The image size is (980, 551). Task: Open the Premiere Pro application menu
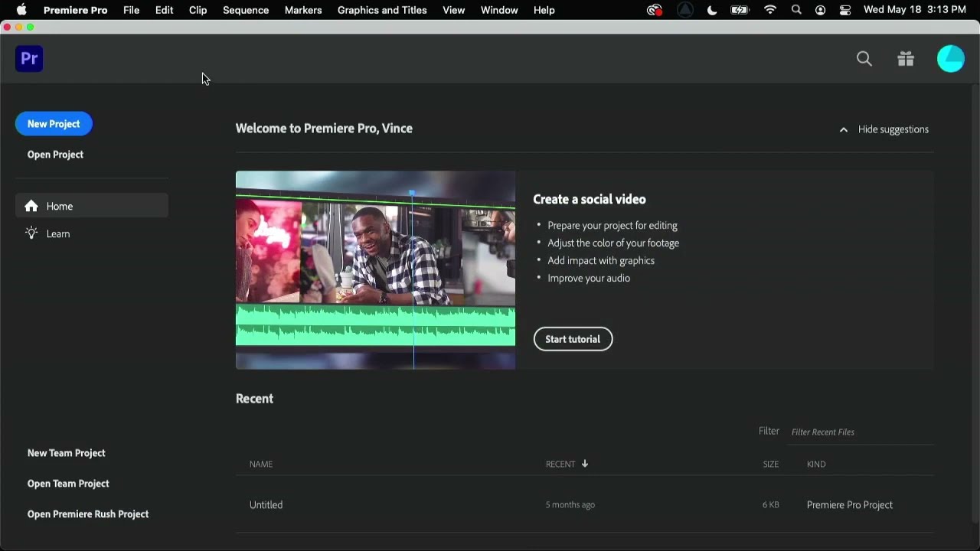point(75,10)
